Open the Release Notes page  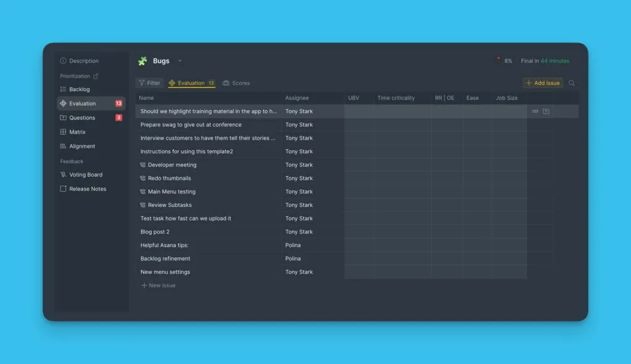[x=88, y=189]
